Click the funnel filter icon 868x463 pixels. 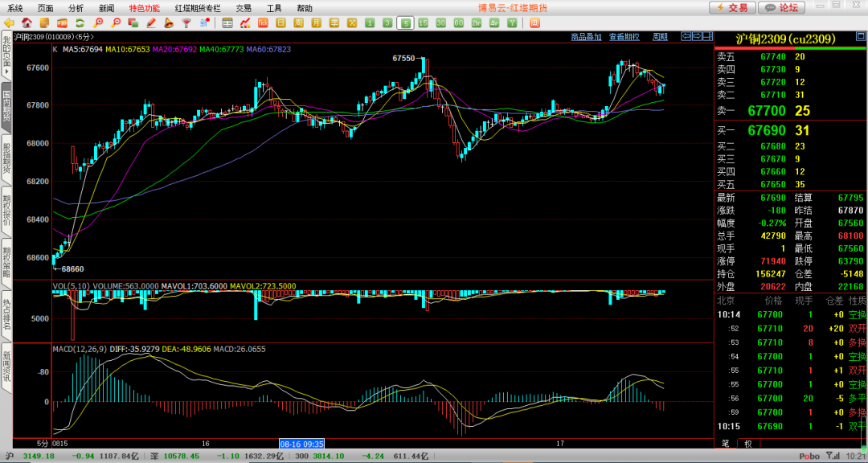pos(186,23)
